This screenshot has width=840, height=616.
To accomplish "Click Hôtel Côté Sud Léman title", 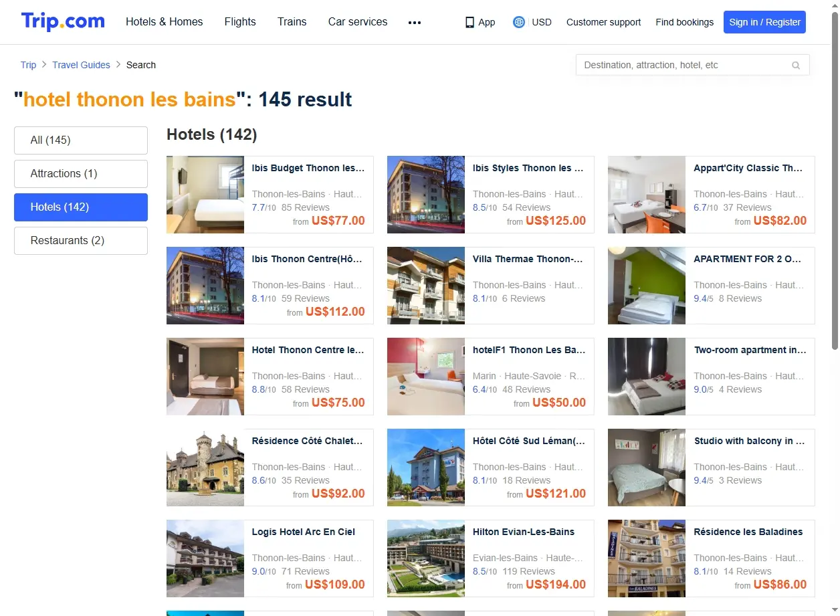I will 529,441.
